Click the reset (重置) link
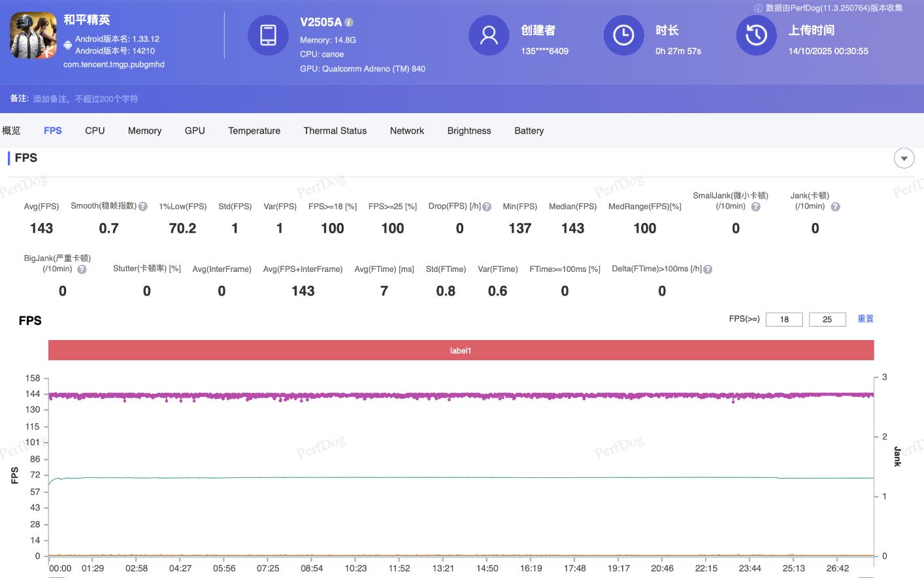This screenshot has width=924, height=578. tap(865, 319)
